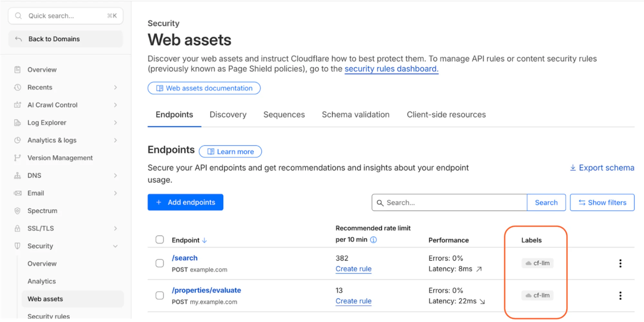Open the Schema validation tab
Image resolution: width=644 pixels, height=322 pixels.
[355, 114]
